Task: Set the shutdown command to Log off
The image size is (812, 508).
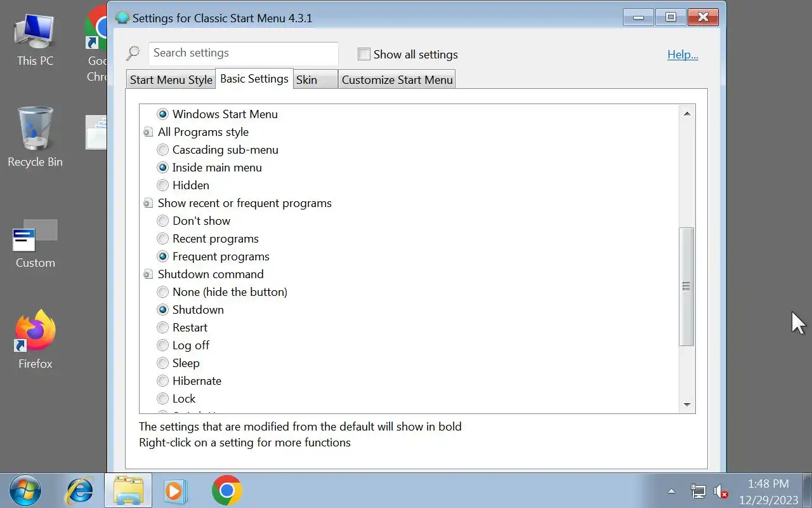Action: [x=163, y=345]
